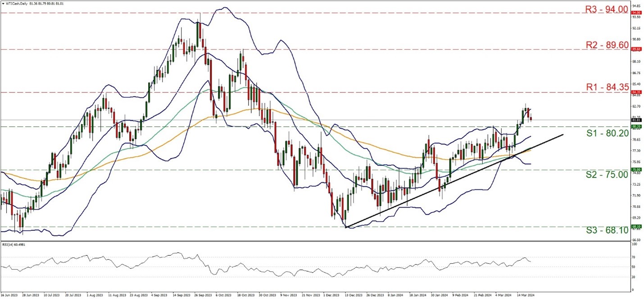This screenshot has width=644, height=299.
Task: Click the red 94.00 price tag on axis
Action: 636,13
